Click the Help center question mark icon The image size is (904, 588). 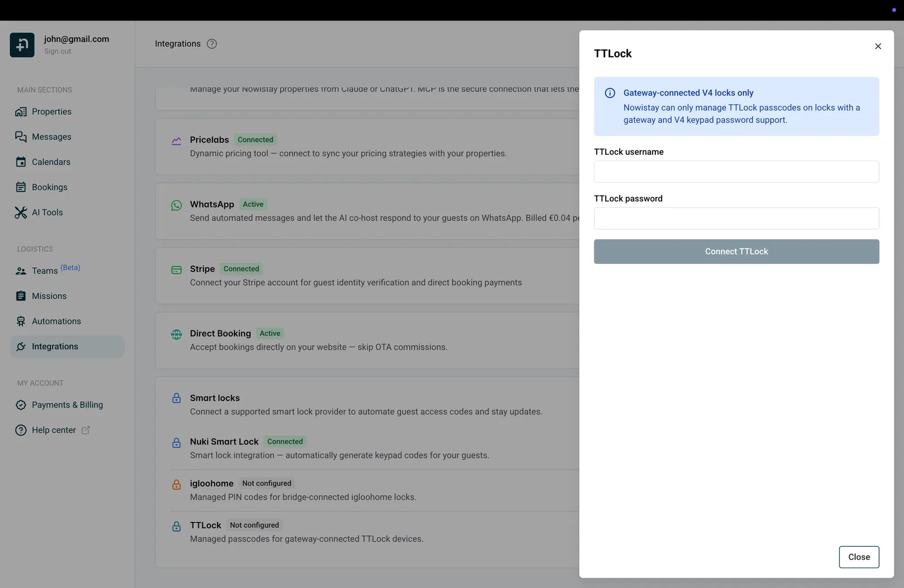pyautogui.click(x=21, y=430)
